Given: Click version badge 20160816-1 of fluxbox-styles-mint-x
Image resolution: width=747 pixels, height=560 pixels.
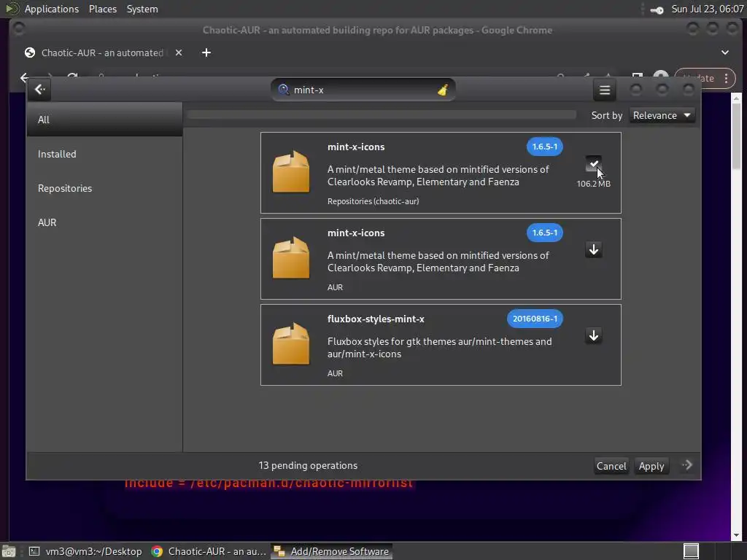Looking at the screenshot, I should pyautogui.click(x=535, y=319).
